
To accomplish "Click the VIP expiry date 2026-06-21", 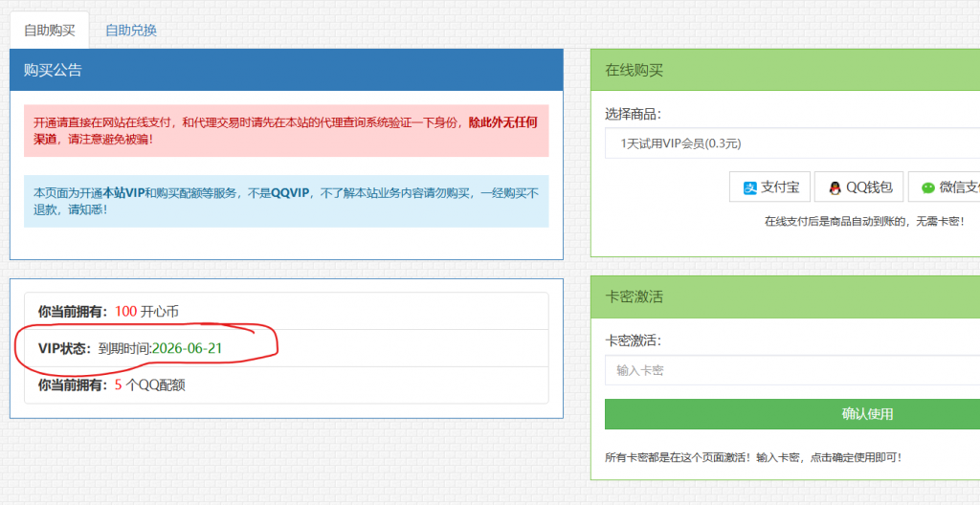I will [x=187, y=348].
